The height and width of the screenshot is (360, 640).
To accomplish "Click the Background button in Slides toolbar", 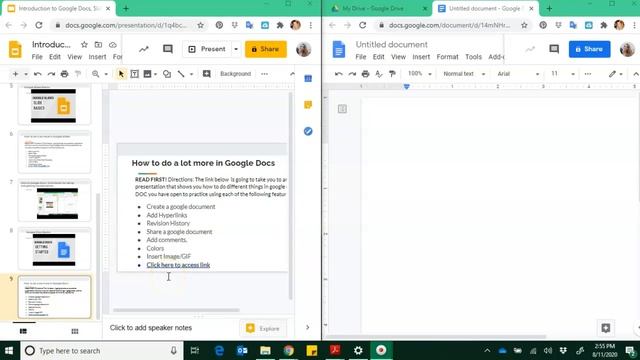I will point(236,74).
